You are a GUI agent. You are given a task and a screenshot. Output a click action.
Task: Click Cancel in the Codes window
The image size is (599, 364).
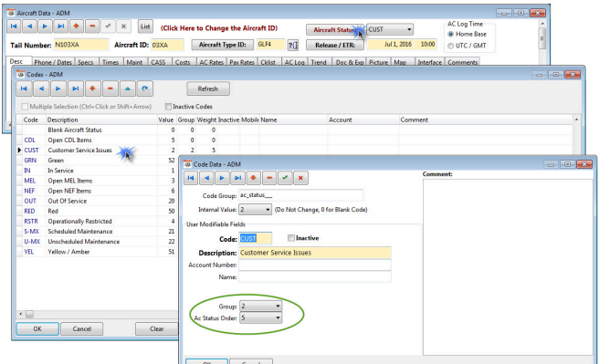click(82, 328)
